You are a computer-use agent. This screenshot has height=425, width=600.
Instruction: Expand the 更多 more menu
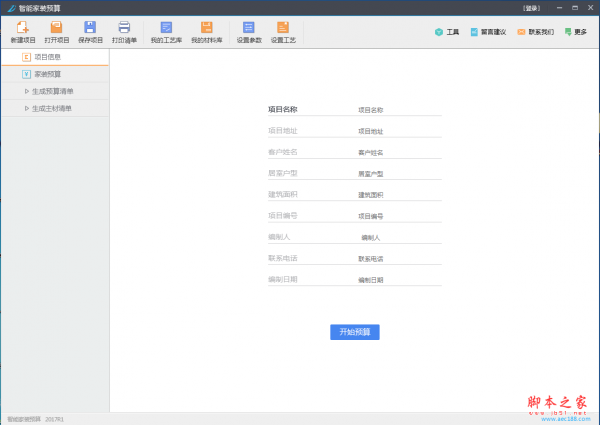(575, 32)
